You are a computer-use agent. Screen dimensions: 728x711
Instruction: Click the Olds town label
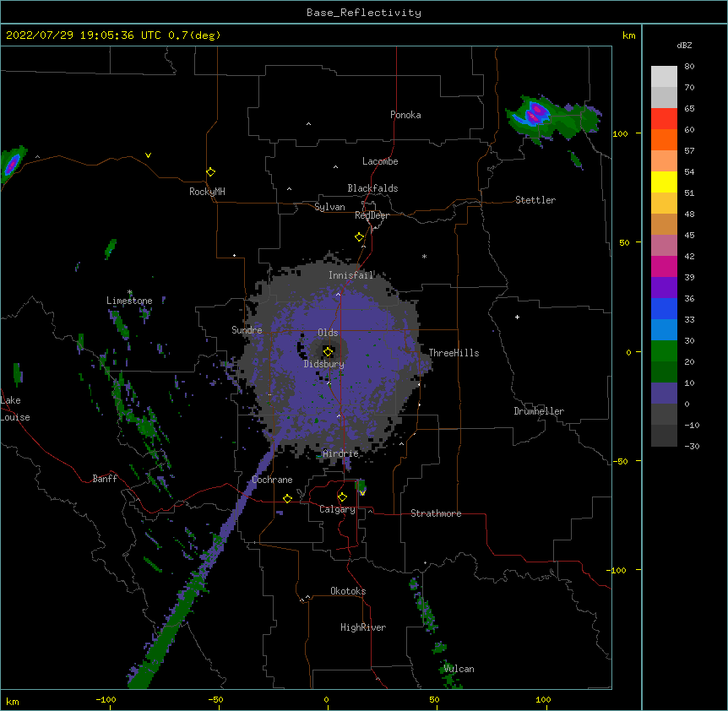(328, 333)
